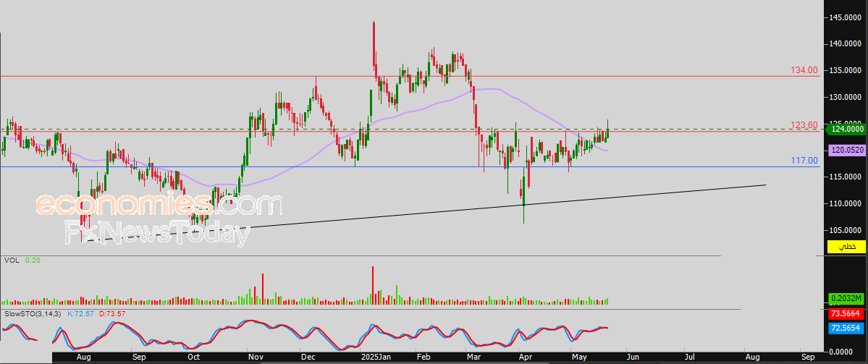Select the blue 117.00 support label
This screenshot has width=868, height=364.
tap(804, 161)
